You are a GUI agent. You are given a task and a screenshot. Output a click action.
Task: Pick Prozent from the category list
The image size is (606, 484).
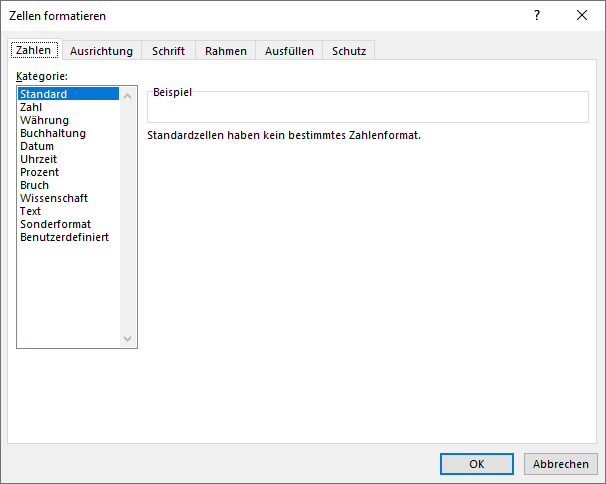[x=68, y=172]
